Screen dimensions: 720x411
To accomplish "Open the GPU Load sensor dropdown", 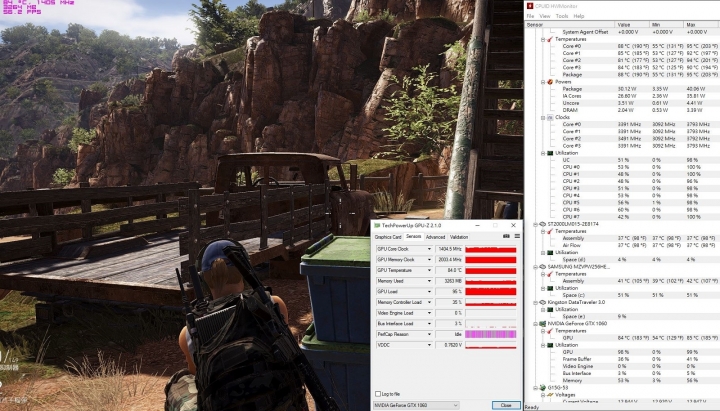I will [x=429, y=292].
